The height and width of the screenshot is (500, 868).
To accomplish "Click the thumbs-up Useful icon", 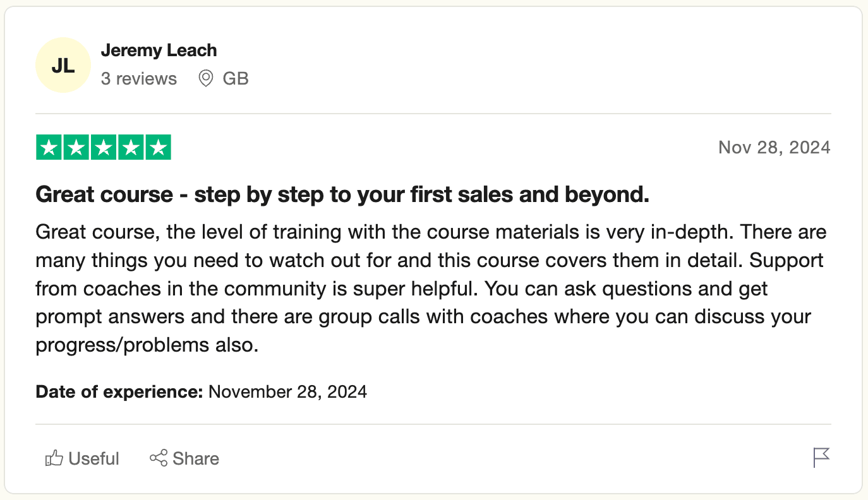I will [x=54, y=458].
